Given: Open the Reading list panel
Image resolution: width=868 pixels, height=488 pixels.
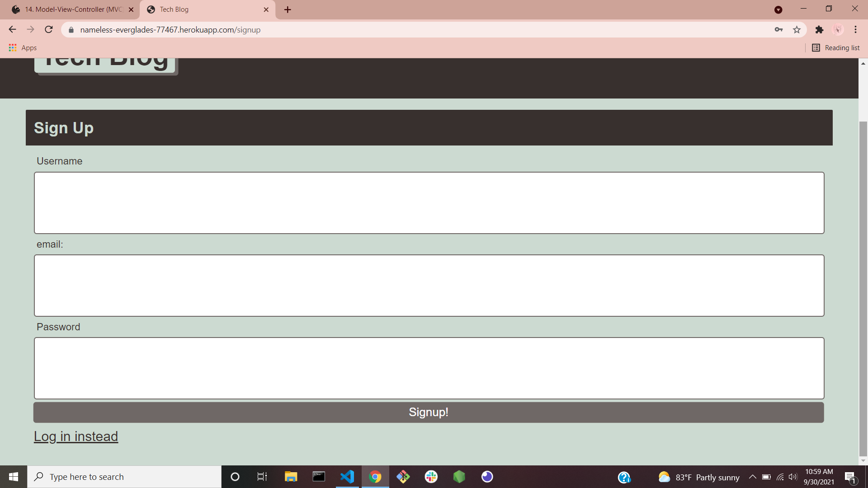Looking at the screenshot, I should point(836,48).
